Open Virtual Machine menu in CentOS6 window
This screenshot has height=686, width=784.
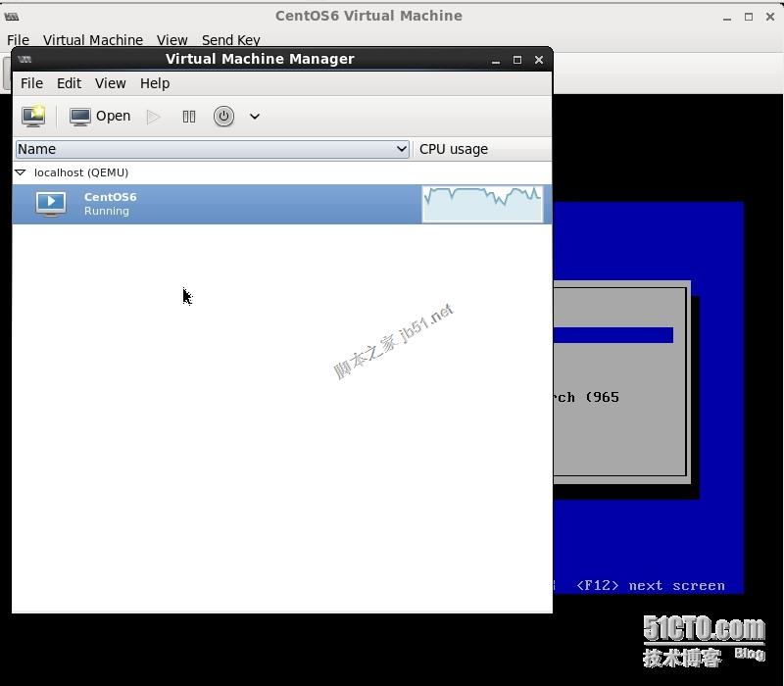coord(93,40)
